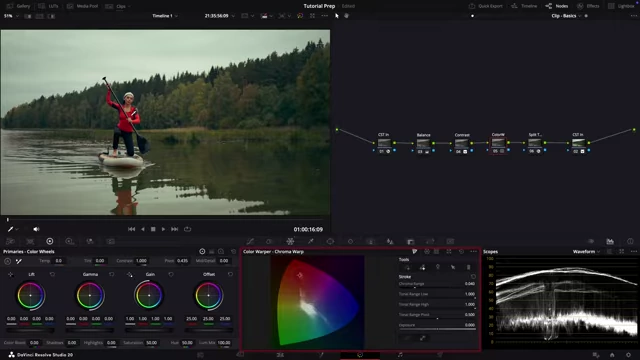Screen dimensions: 640x360
Task: Show the Scopes palette icon
Action: 610,241
